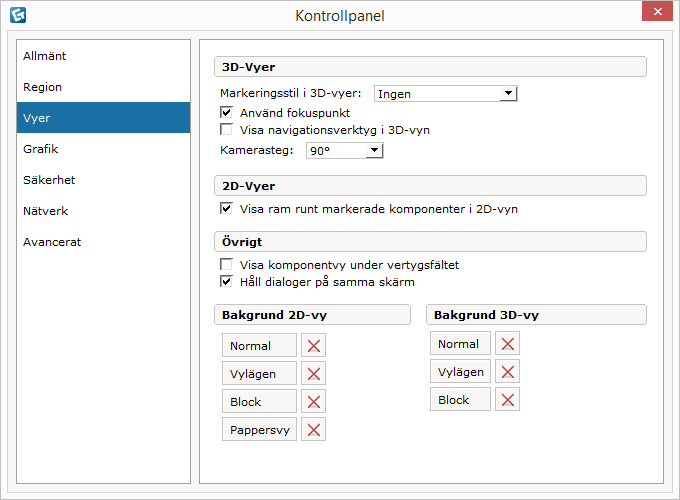Uncheck Använd fokuspunkt checkbox
680x500 pixels.
[226, 112]
